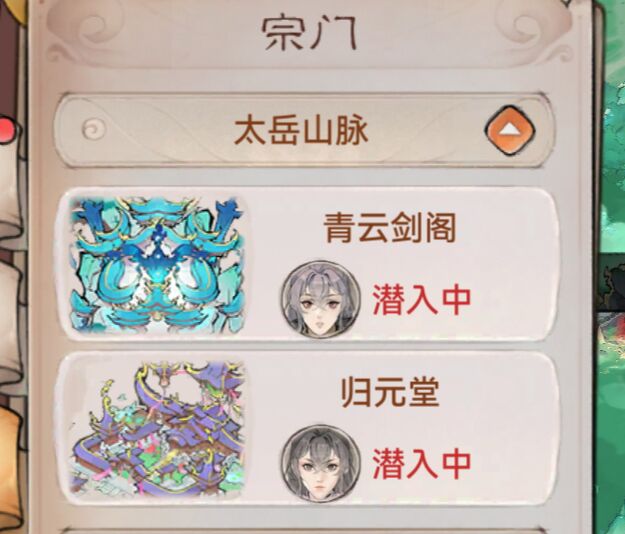Click 潜入中 status under 青云剑阁
The height and width of the screenshot is (534, 625).
click(422, 300)
